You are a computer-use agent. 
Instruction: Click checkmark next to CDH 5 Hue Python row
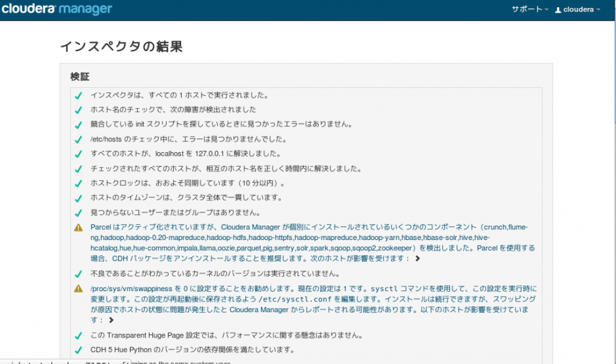[78, 350]
